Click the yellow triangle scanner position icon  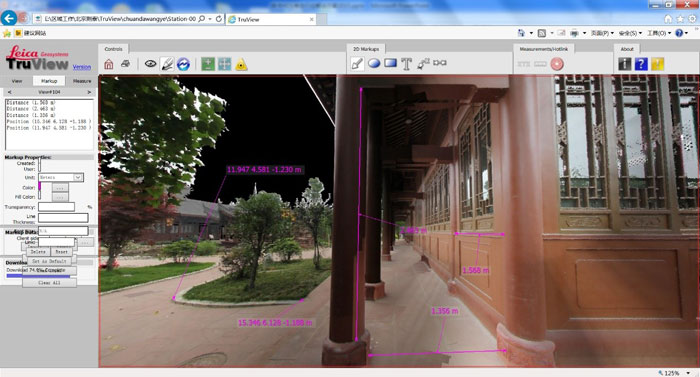click(x=241, y=64)
